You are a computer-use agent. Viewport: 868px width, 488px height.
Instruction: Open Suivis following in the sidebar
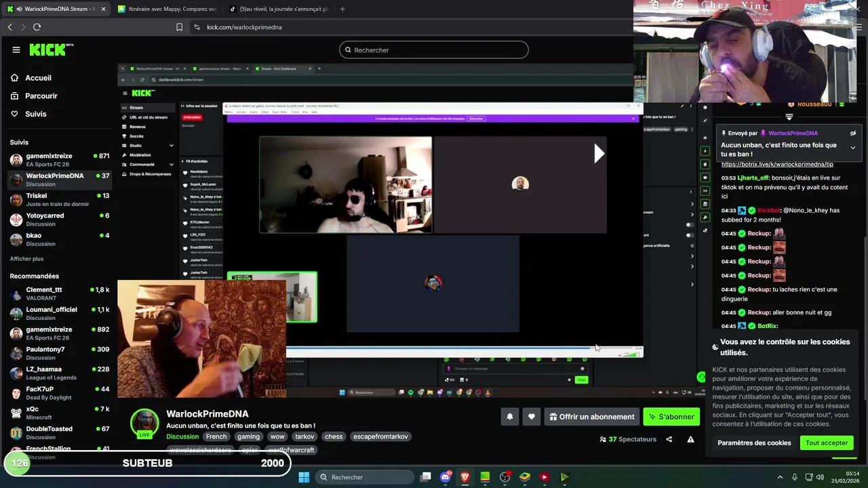pyautogui.click(x=35, y=114)
